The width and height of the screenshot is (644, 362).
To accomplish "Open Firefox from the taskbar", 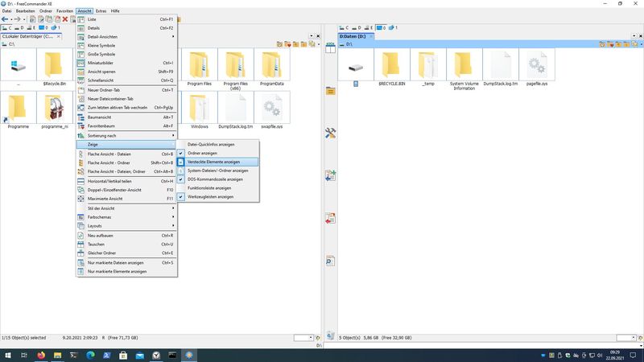I will pyautogui.click(x=41, y=355).
